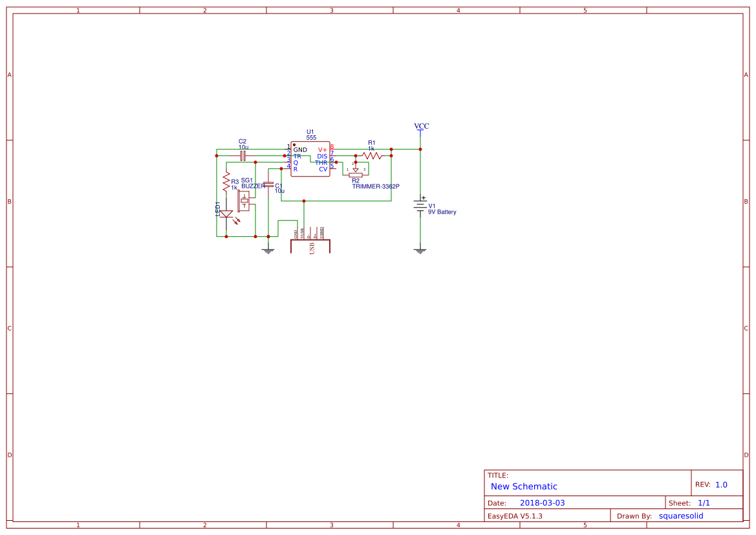Click the GND pin of USB connector
The image size is (756, 535).
tap(297, 233)
